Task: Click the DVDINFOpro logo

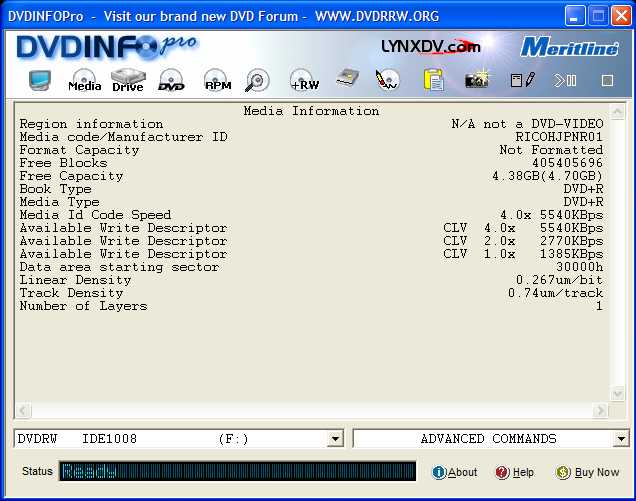Action: (x=107, y=47)
